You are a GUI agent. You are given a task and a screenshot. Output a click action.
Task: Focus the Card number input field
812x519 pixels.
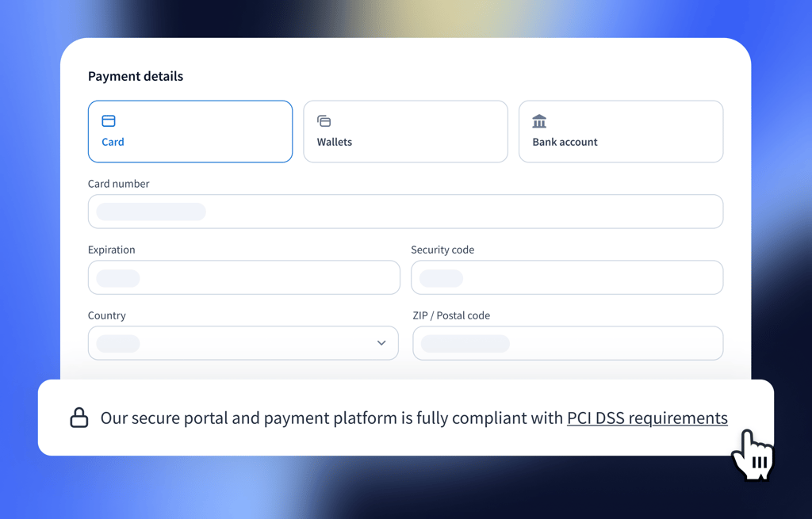(405, 212)
